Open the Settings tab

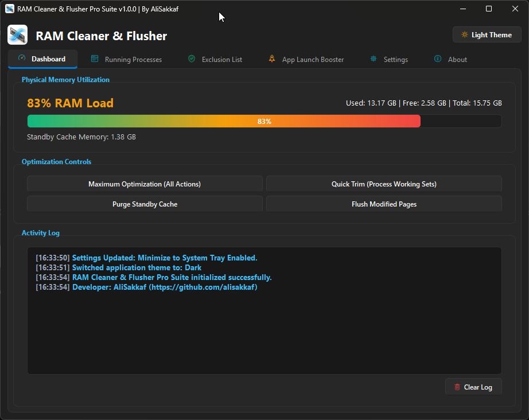click(x=389, y=59)
